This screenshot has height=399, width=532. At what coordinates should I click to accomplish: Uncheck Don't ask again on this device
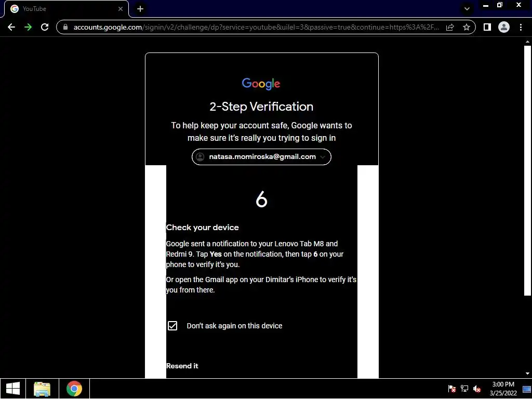[172, 326]
